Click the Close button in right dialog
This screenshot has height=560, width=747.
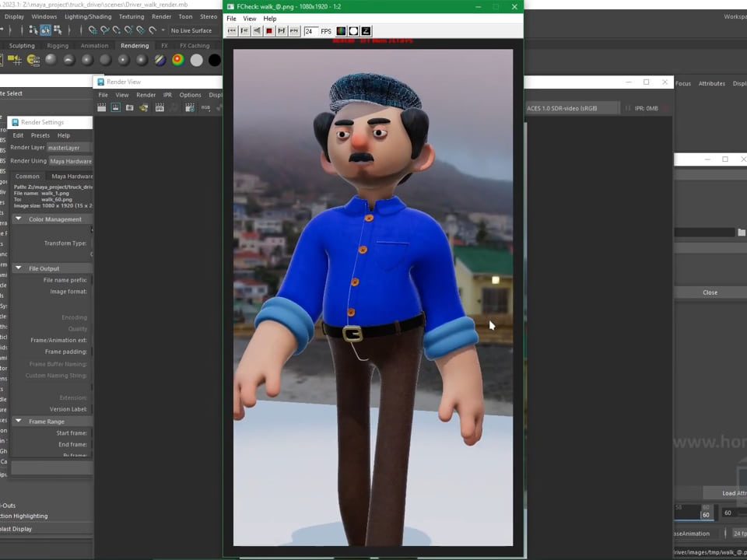710,292
